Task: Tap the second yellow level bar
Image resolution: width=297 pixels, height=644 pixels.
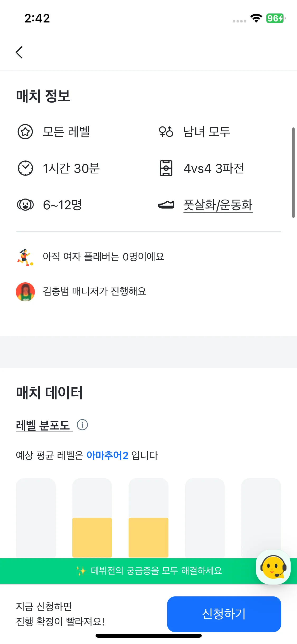Action: [92, 537]
